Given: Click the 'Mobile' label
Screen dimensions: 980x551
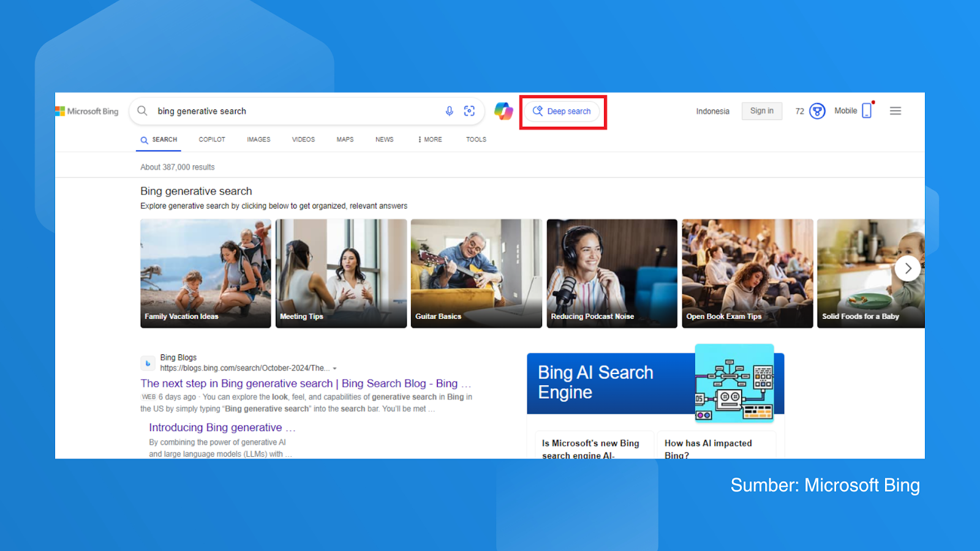Looking at the screenshot, I should [x=846, y=111].
